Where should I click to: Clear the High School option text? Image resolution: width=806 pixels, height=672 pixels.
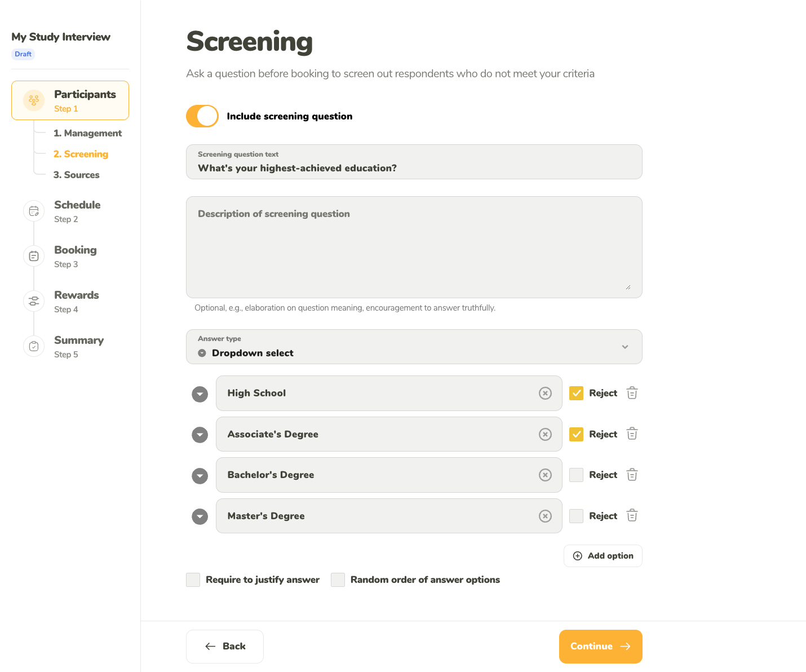[x=545, y=394]
